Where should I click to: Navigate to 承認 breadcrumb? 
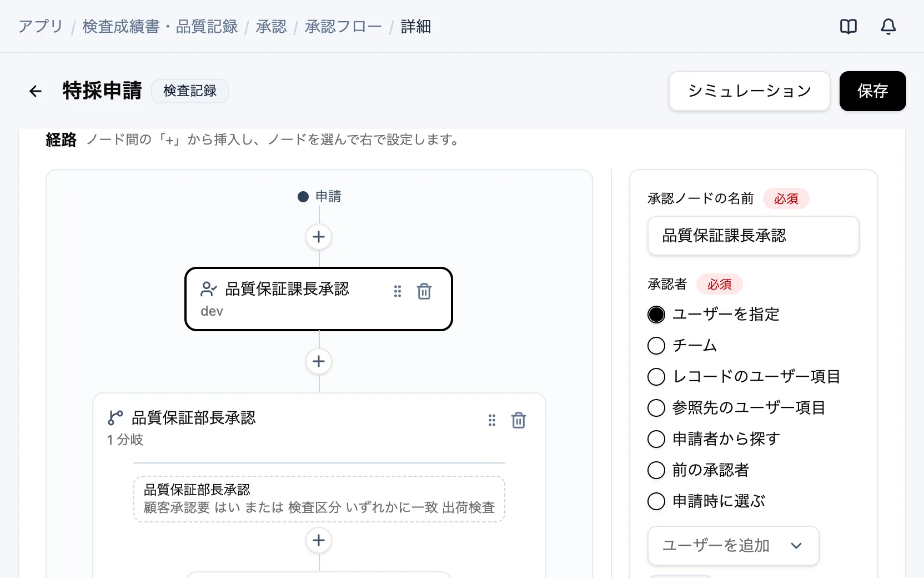pyautogui.click(x=271, y=27)
